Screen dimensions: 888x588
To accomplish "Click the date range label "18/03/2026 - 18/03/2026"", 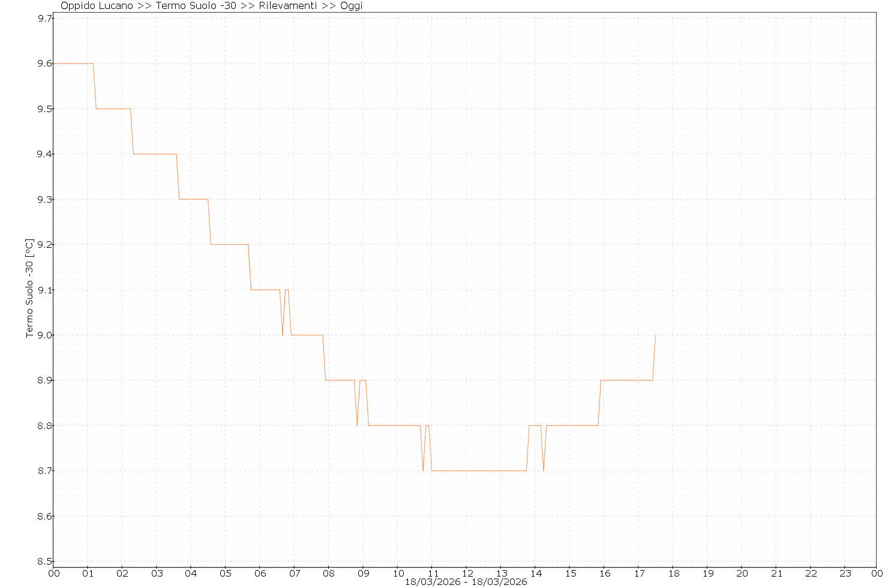I will pyautogui.click(x=466, y=582).
